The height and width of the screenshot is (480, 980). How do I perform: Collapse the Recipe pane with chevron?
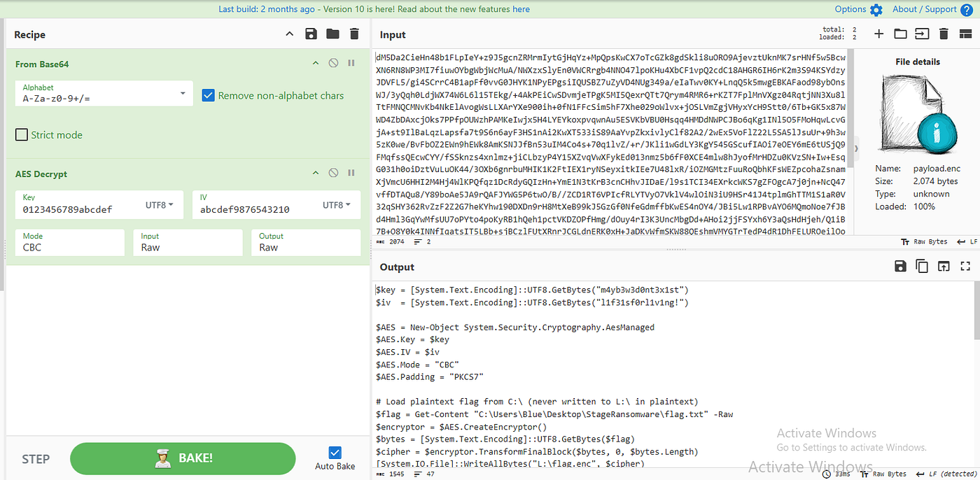click(x=290, y=34)
